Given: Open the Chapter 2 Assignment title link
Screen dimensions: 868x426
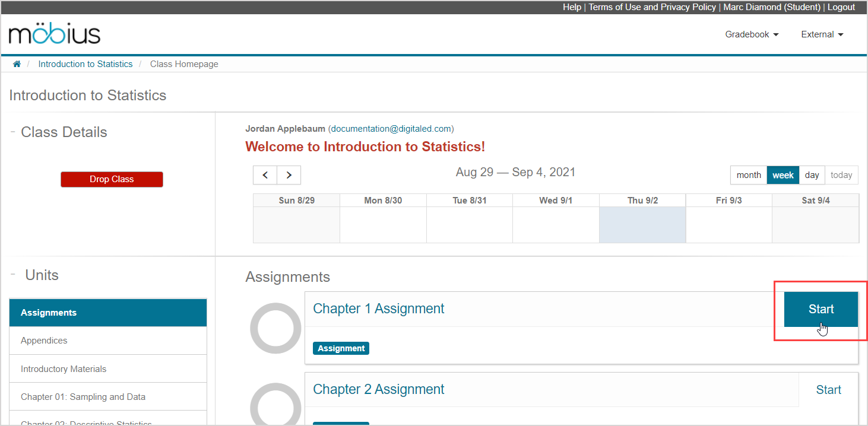Looking at the screenshot, I should (378, 389).
